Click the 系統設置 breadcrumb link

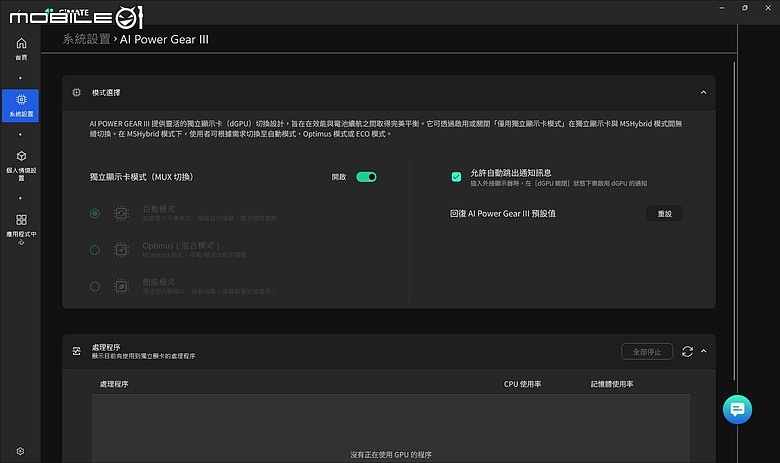point(87,39)
